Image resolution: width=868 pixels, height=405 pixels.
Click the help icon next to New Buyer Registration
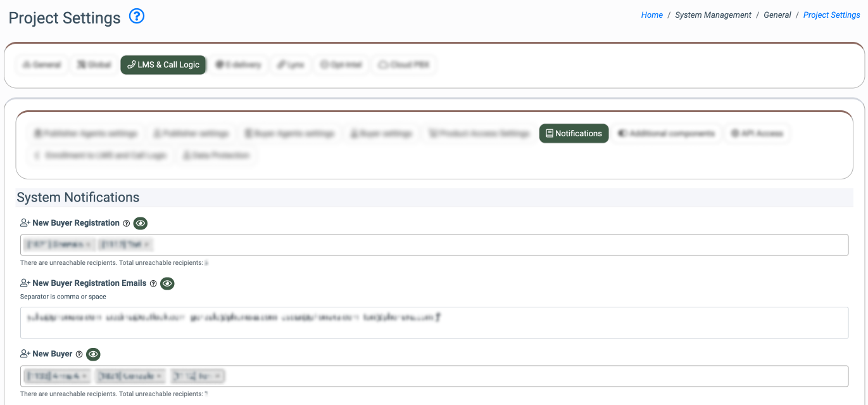(x=126, y=223)
